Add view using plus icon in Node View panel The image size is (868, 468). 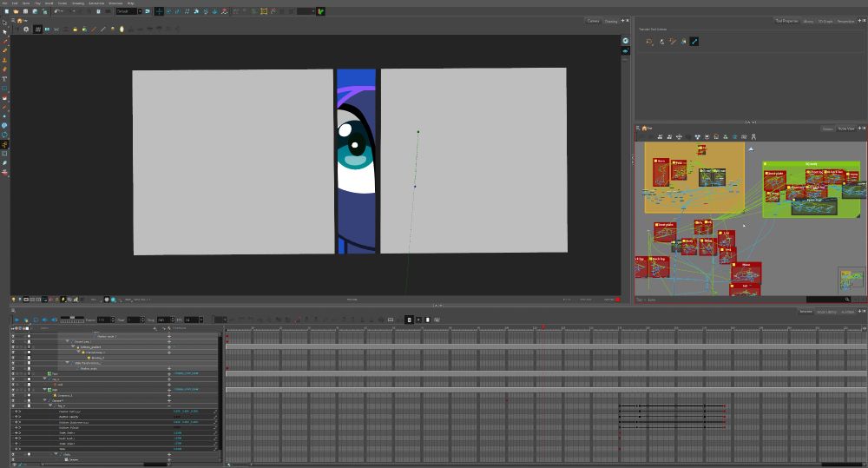pos(859,128)
